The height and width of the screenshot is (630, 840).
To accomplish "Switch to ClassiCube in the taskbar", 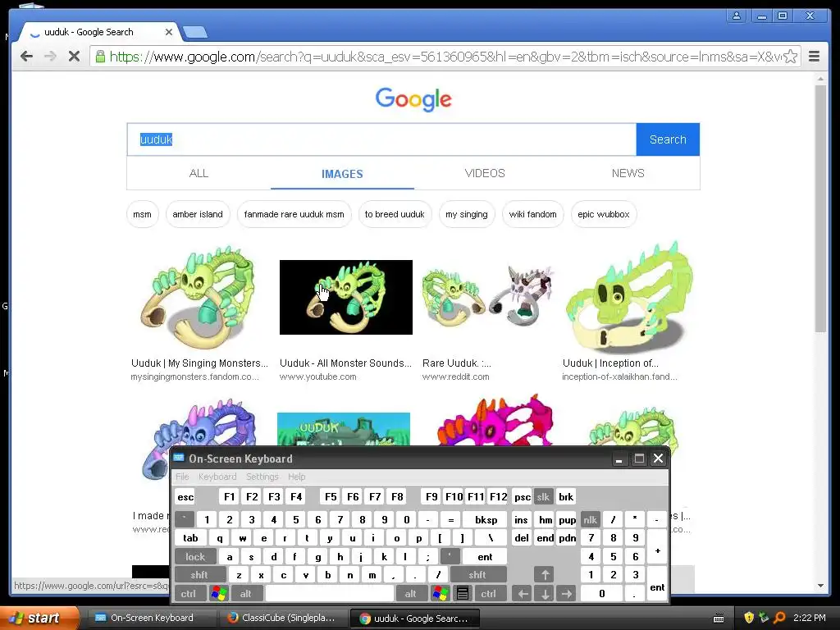I will click(x=283, y=618).
